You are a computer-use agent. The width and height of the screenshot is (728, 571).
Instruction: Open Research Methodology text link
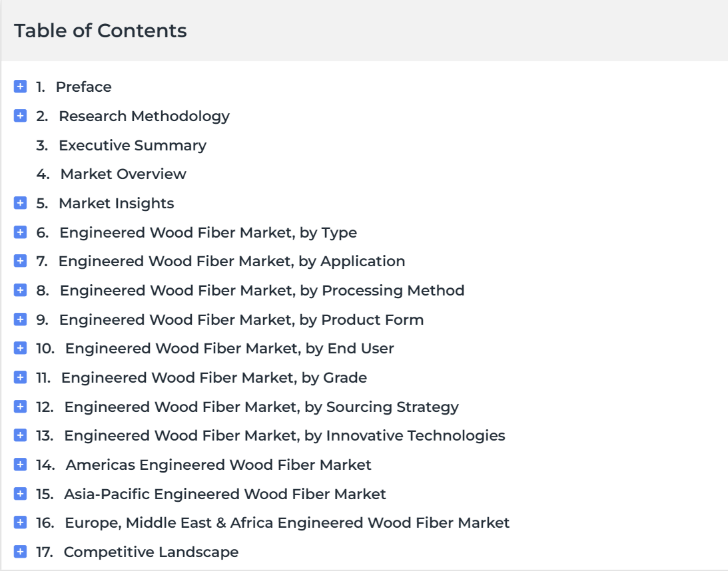(144, 116)
